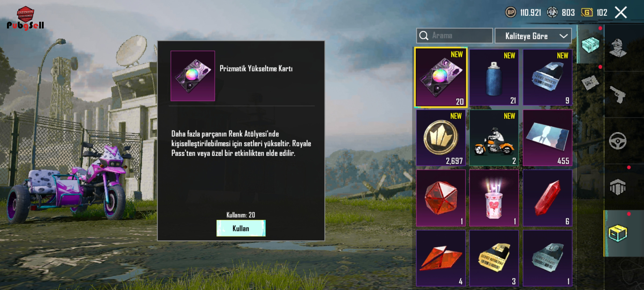Select the gold crown coin item

tap(441, 138)
